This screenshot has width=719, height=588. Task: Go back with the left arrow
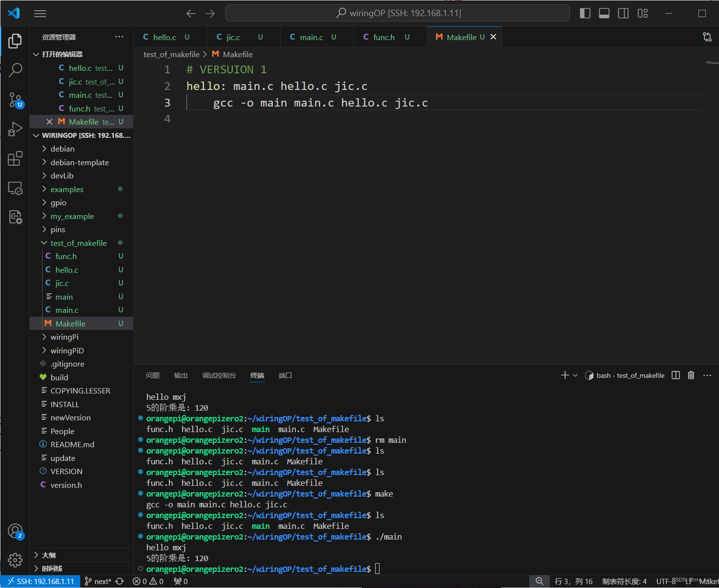[x=191, y=14]
